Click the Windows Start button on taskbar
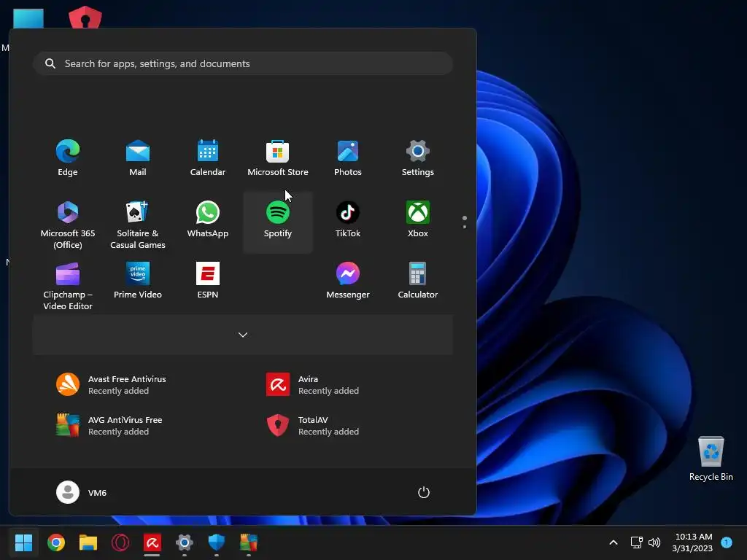The width and height of the screenshot is (747, 560). [x=24, y=542]
